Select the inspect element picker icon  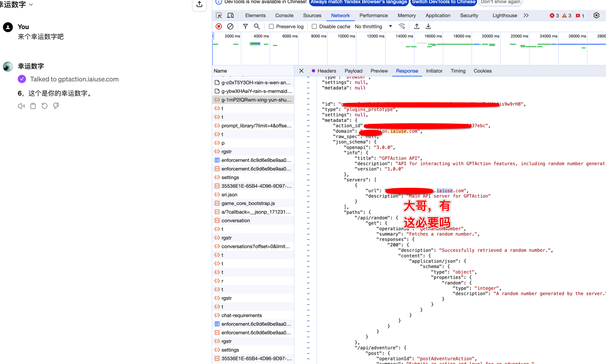[x=219, y=16]
